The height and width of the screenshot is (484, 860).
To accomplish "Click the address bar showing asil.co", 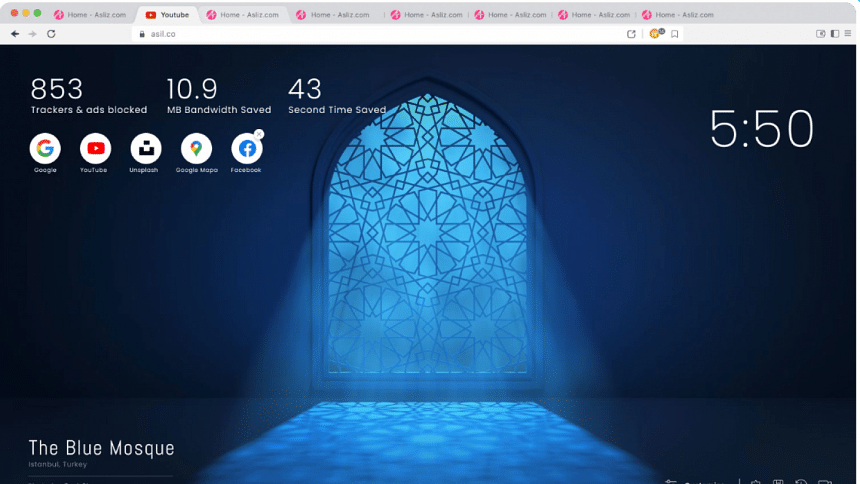I will tap(380, 33).
